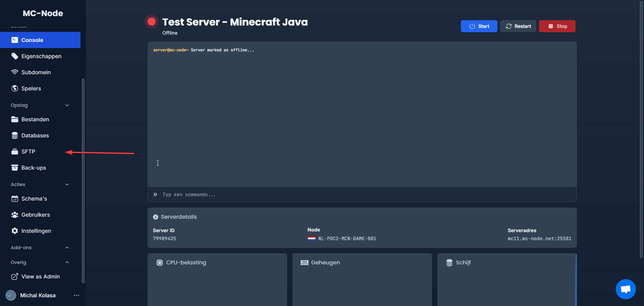Open the Gebruikers page
Viewport: 644px width, 306px height.
click(40, 215)
